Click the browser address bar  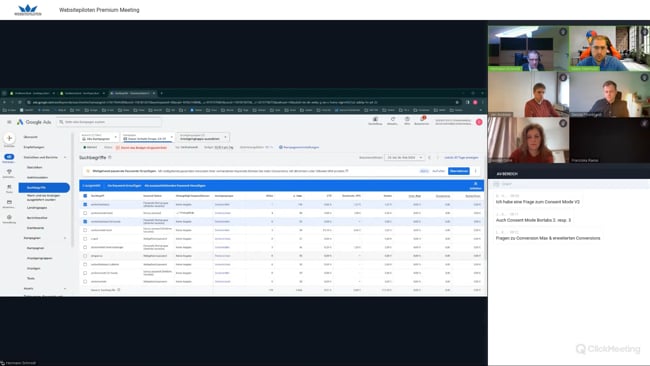(243, 102)
